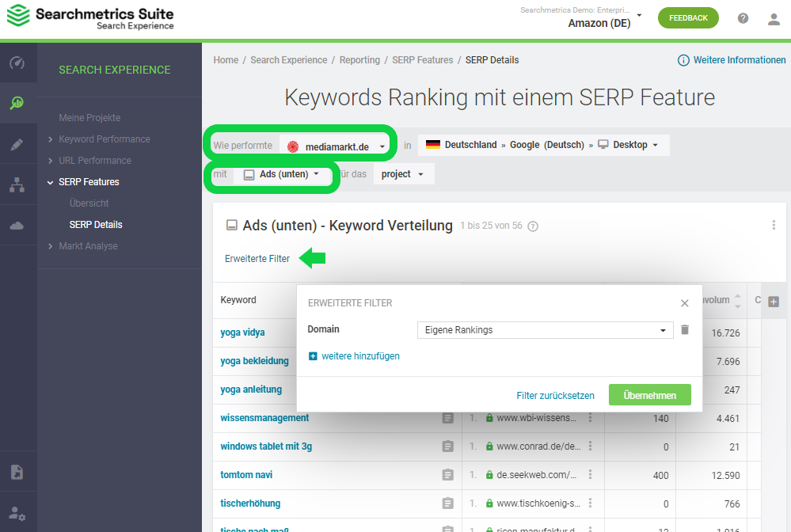Image resolution: width=791 pixels, height=532 pixels.
Task: Click the green FEEDBACK button
Action: [688, 18]
